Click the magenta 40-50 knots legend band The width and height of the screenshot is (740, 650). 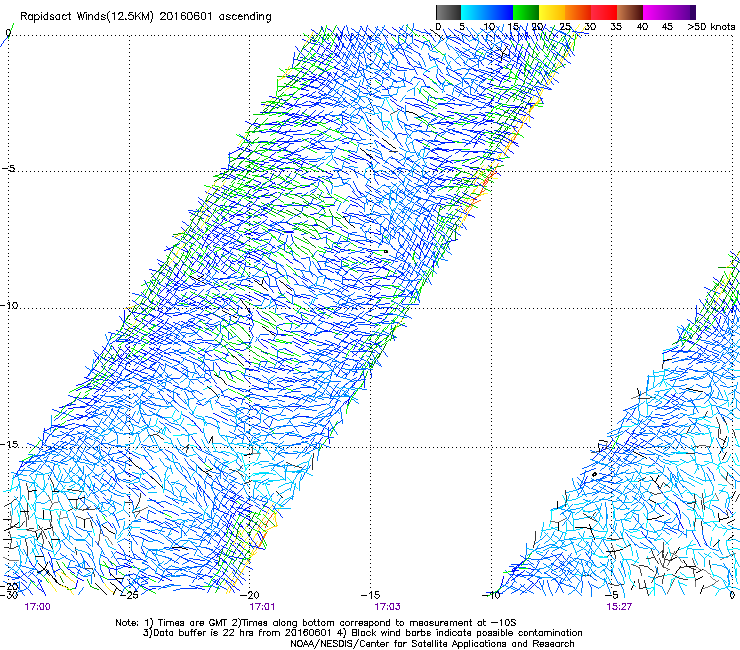coord(669,12)
